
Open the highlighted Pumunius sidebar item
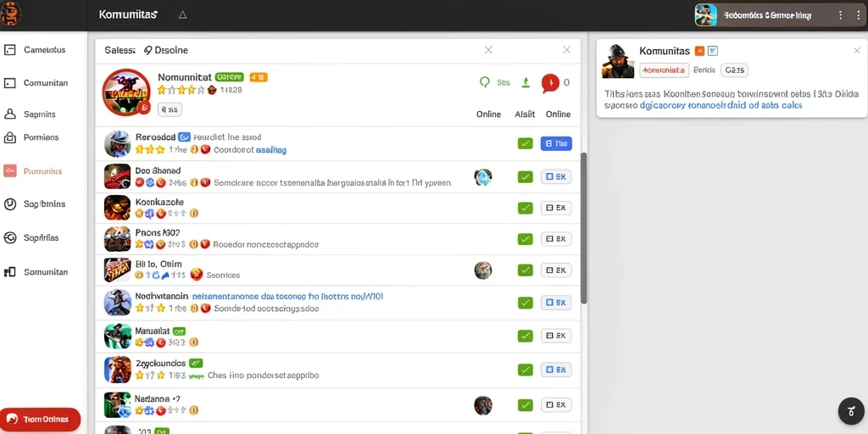(32, 171)
